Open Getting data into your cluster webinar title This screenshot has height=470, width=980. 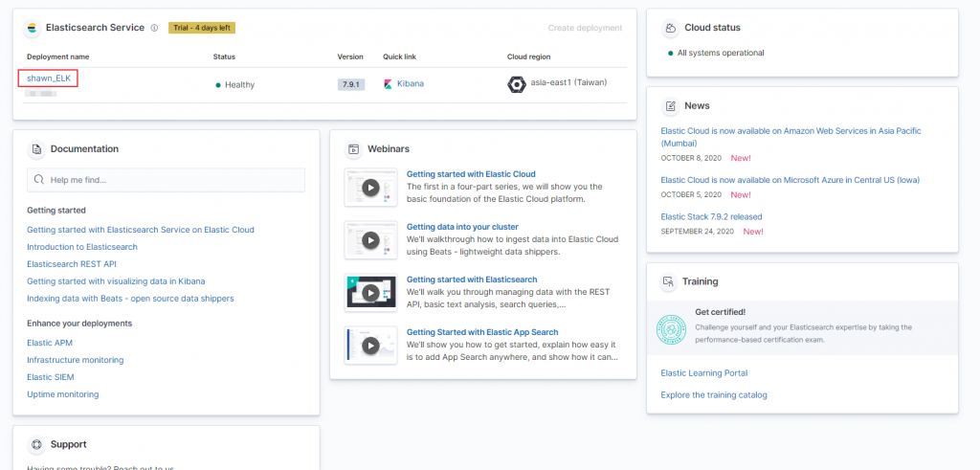point(462,227)
